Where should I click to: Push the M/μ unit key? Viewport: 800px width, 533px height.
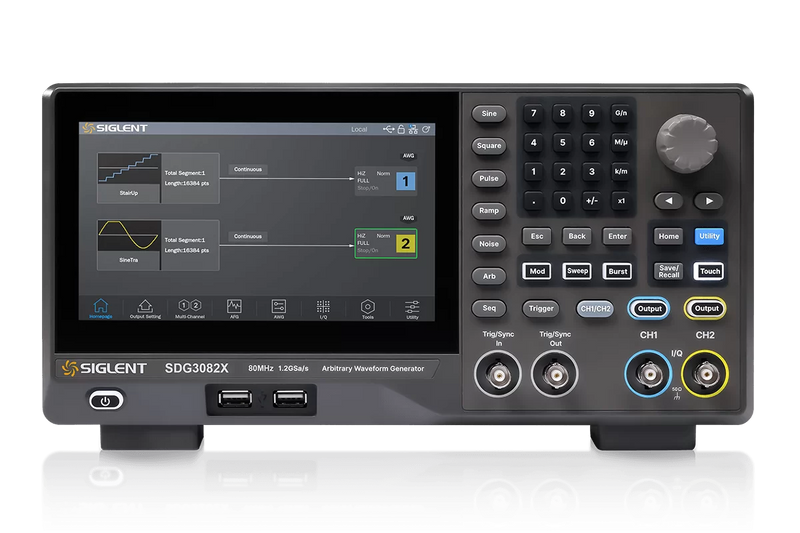[621, 142]
